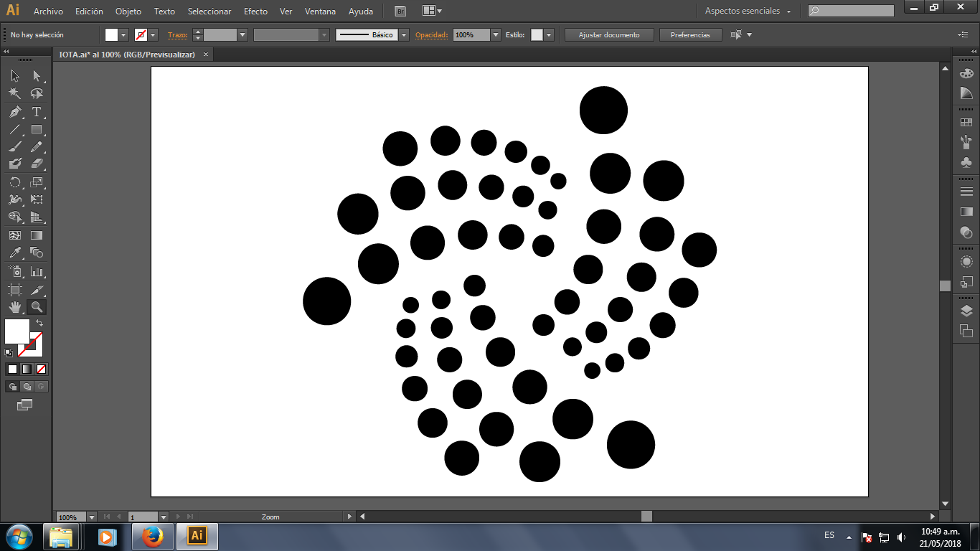
Task: Open the Swatches panel icon
Action: (x=966, y=123)
